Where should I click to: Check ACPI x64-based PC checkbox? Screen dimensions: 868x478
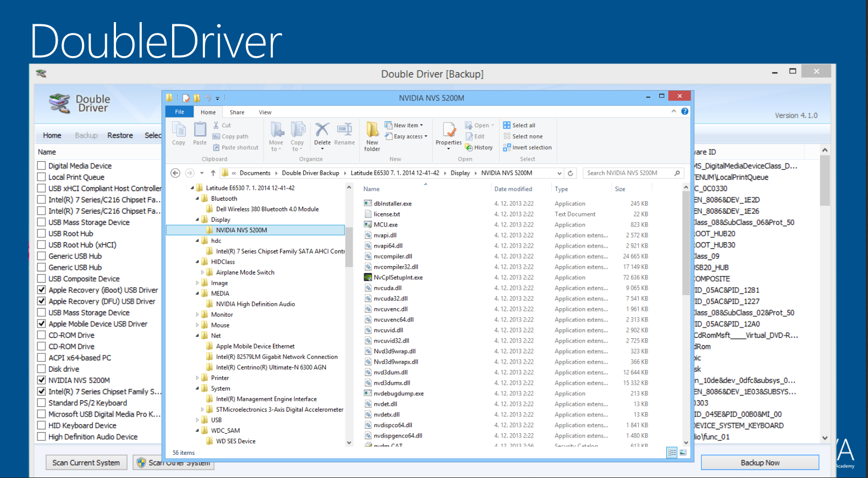click(x=42, y=358)
